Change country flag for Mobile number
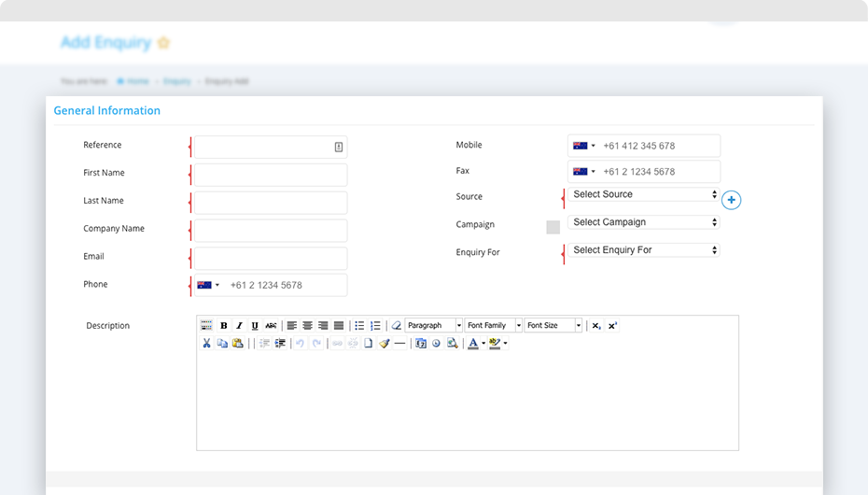868x495 pixels. [x=584, y=146]
